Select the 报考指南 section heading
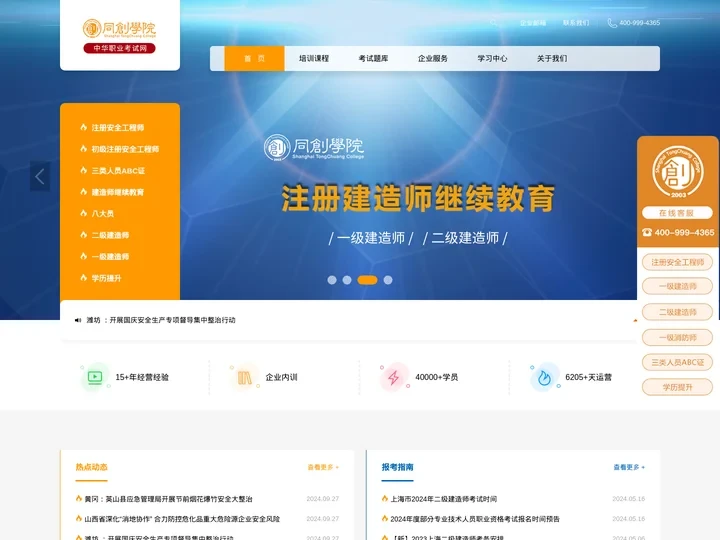720x540 pixels. (397, 467)
